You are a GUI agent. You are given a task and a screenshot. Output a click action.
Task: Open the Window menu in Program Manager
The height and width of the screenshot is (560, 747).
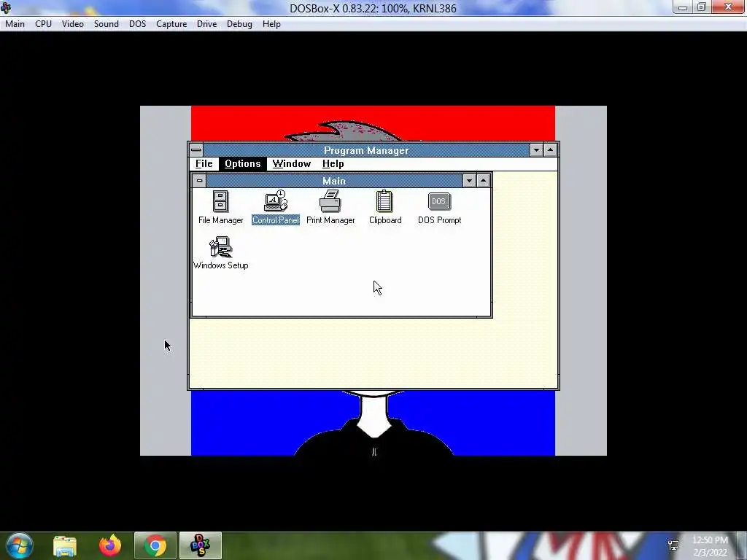point(292,164)
